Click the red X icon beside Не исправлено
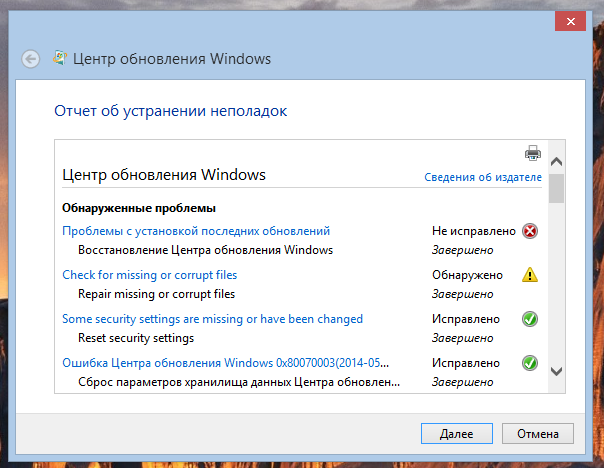Screen dimensions: 606x472 (530, 231)
